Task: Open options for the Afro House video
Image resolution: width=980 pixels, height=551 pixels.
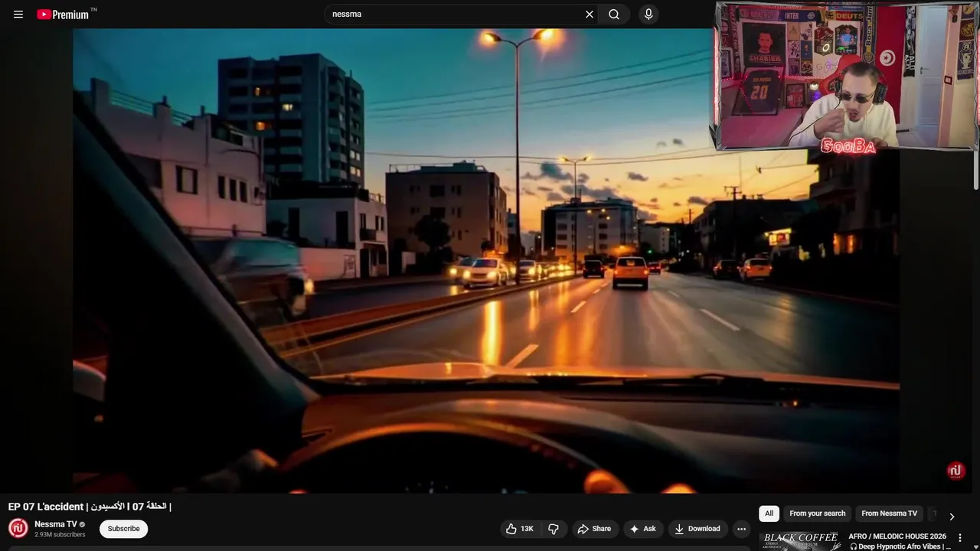Action: point(960,538)
